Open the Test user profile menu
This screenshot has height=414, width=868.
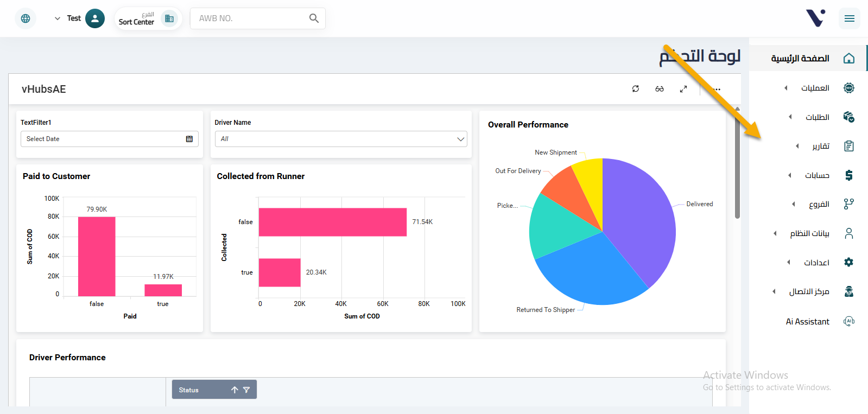pyautogui.click(x=80, y=18)
